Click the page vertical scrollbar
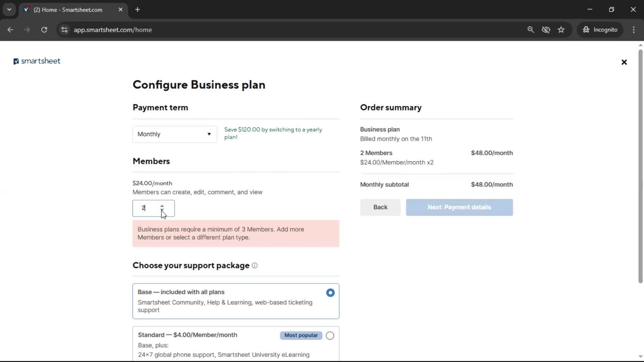The height and width of the screenshot is (362, 644). [x=640, y=168]
